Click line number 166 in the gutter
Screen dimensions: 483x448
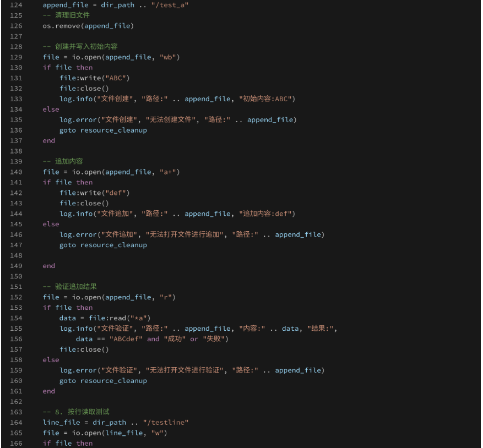[x=16, y=444]
